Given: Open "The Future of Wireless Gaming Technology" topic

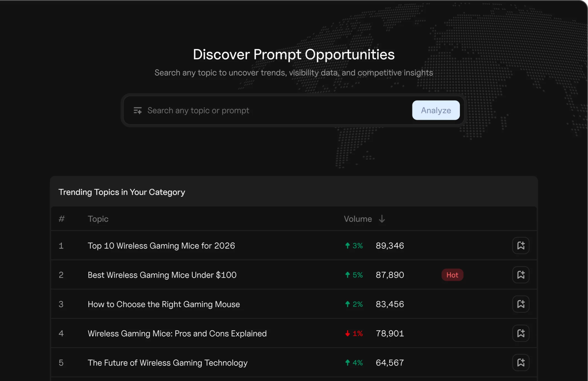Looking at the screenshot, I should (168, 362).
